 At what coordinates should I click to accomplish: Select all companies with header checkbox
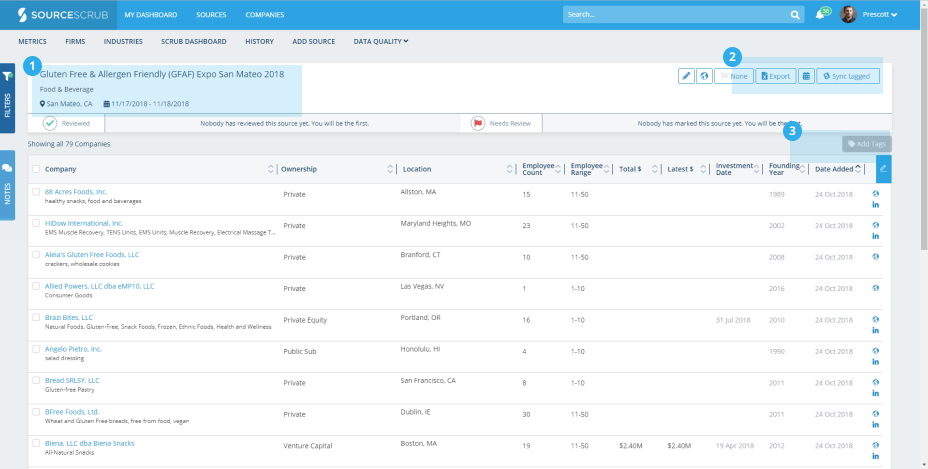[36, 169]
